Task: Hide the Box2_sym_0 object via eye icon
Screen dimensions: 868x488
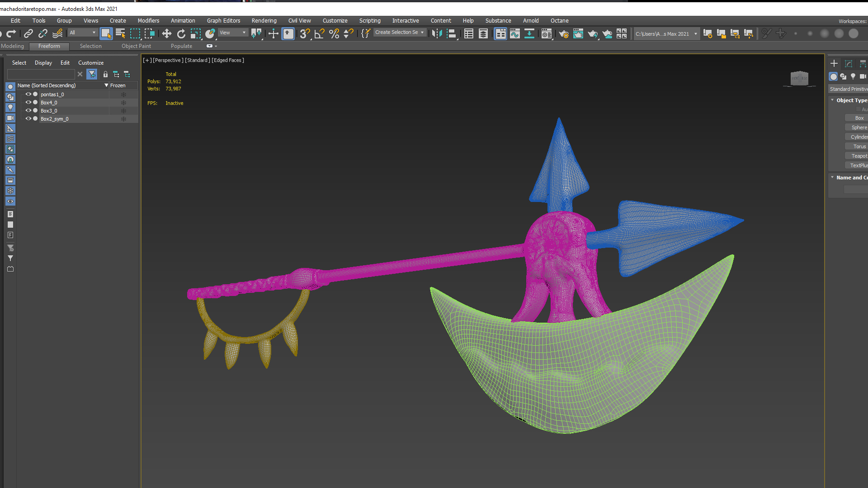Action: 28,119
